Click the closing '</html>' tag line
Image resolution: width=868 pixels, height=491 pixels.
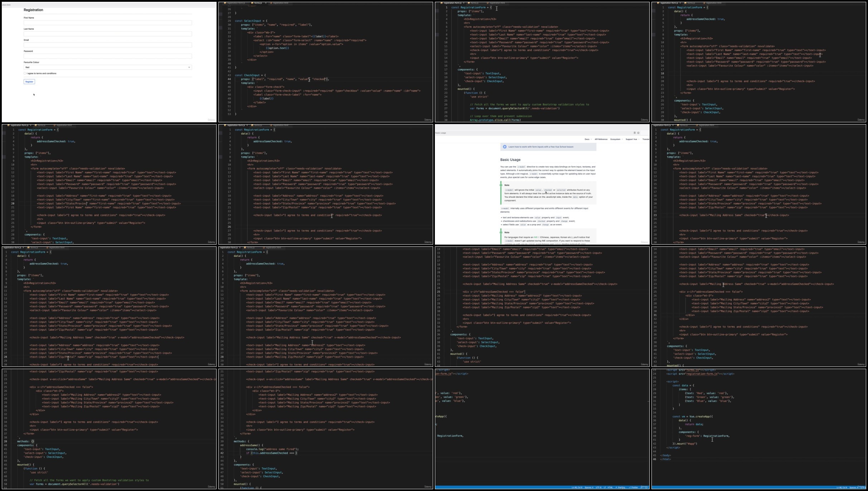(665, 459)
